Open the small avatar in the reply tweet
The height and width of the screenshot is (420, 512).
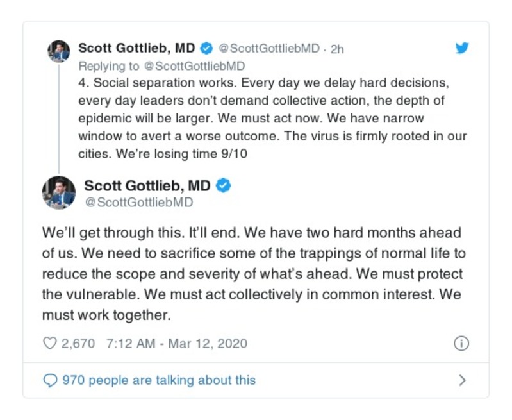tap(59, 51)
